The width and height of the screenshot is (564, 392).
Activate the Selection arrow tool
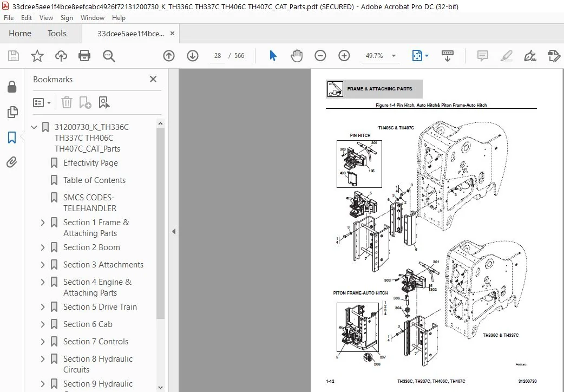tap(273, 56)
